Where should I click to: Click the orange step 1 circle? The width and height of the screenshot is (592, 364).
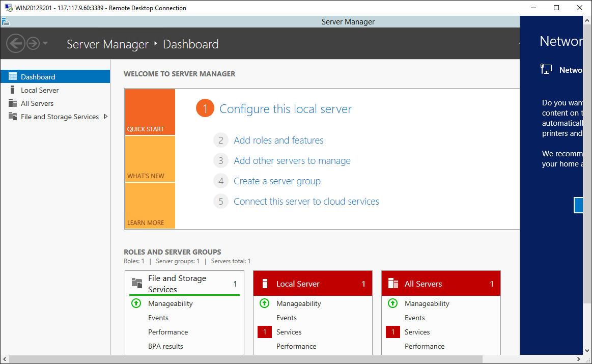point(205,108)
